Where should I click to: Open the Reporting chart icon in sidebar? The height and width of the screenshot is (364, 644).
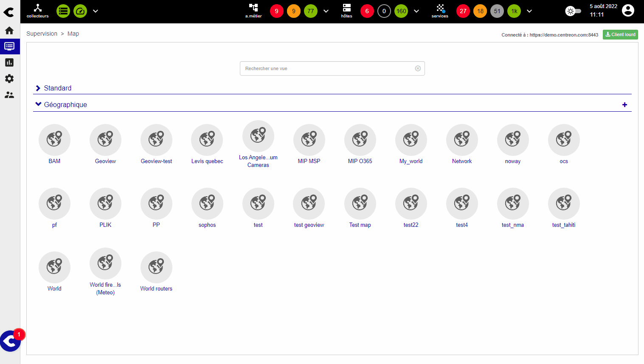pos(9,62)
